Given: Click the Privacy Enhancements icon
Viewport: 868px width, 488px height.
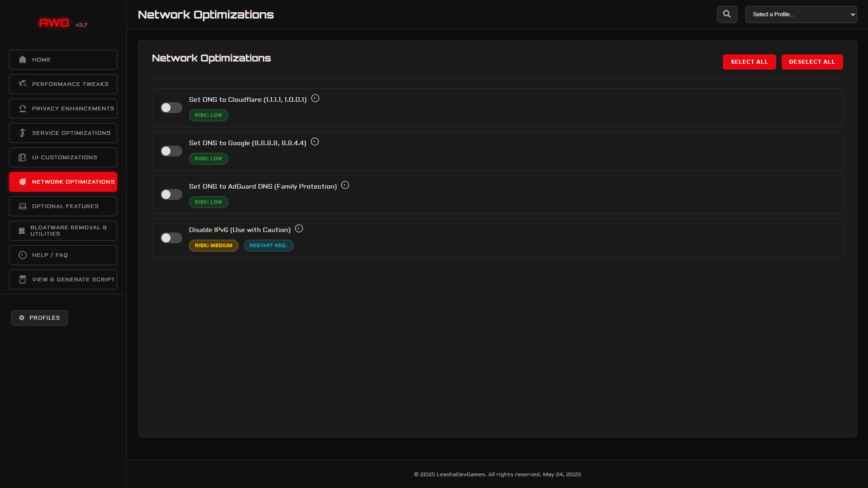Looking at the screenshot, I should pyautogui.click(x=23, y=109).
